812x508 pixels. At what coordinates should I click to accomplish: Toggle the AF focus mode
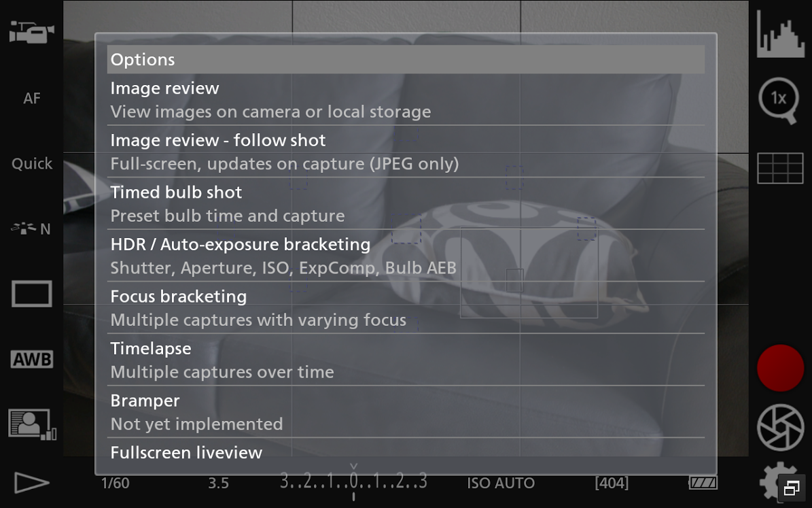click(x=31, y=99)
